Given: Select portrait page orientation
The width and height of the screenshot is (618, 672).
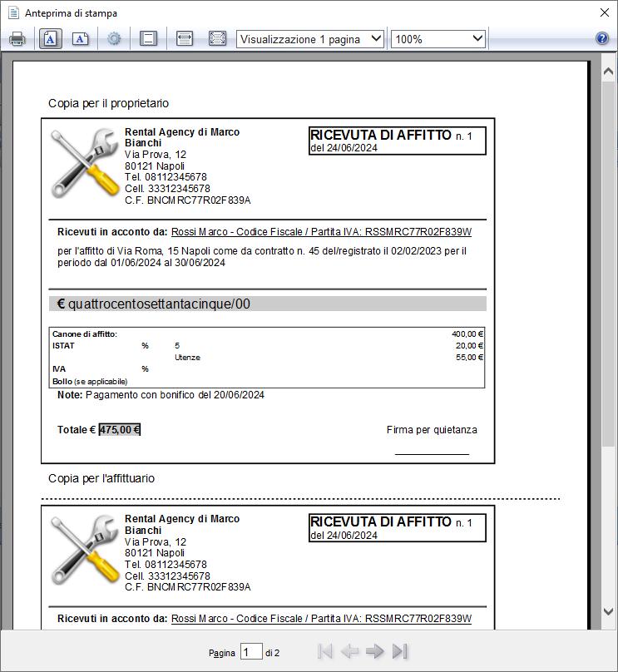Looking at the screenshot, I should click(x=51, y=39).
